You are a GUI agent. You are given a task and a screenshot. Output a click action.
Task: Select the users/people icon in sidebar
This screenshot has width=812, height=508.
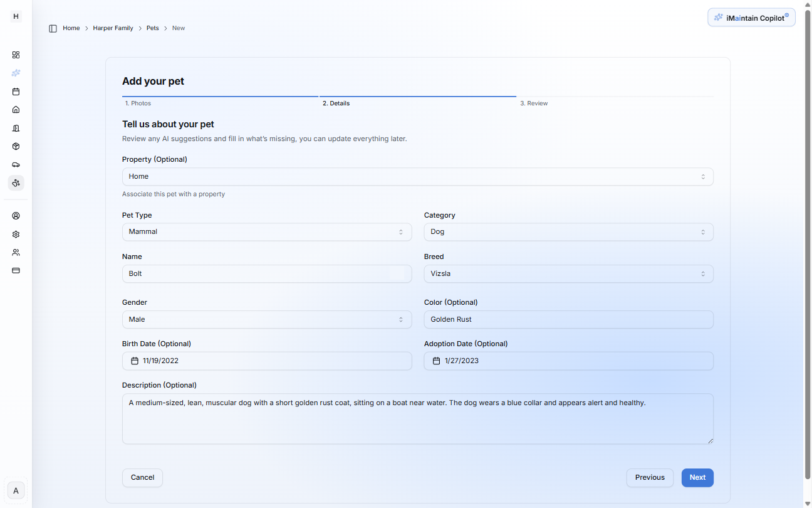(x=16, y=251)
